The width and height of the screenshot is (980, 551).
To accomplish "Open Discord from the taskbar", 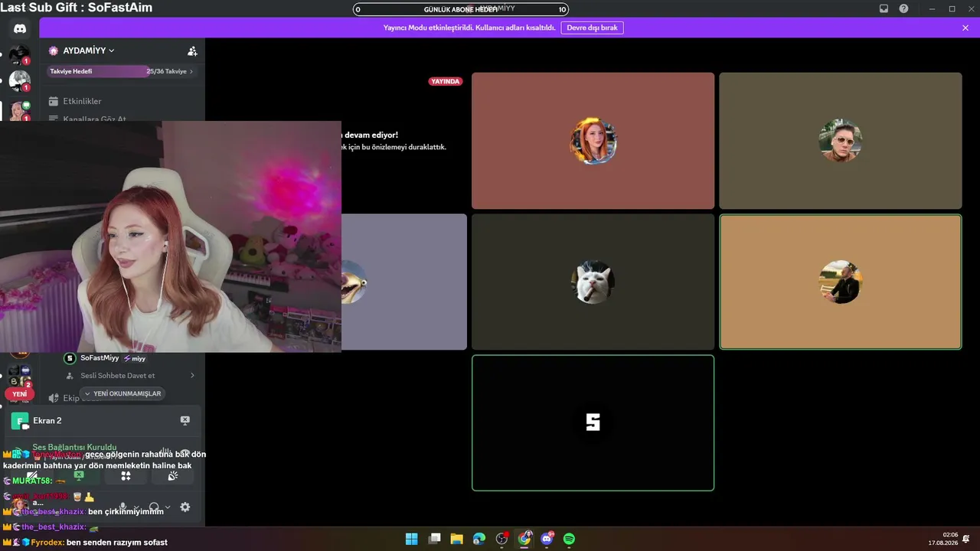I will click(x=547, y=539).
